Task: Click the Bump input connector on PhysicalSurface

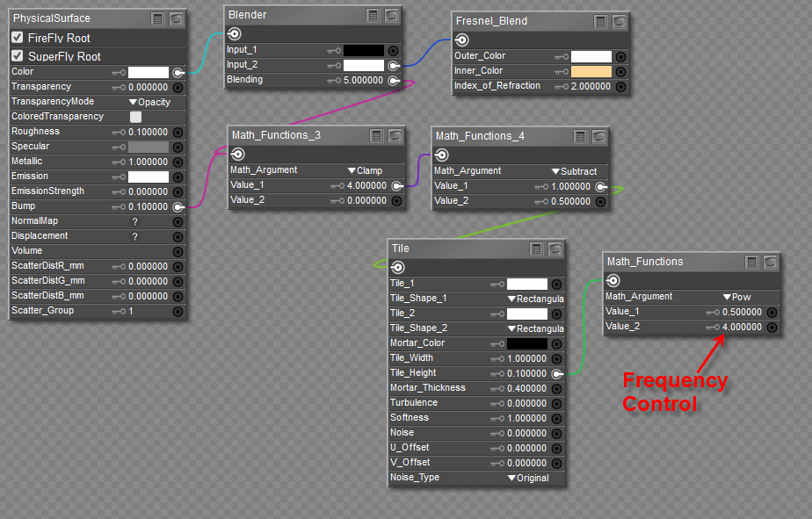Action: pyautogui.click(x=178, y=207)
